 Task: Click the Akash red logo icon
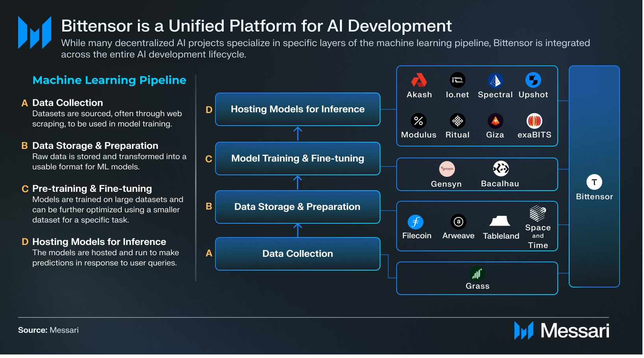click(419, 80)
